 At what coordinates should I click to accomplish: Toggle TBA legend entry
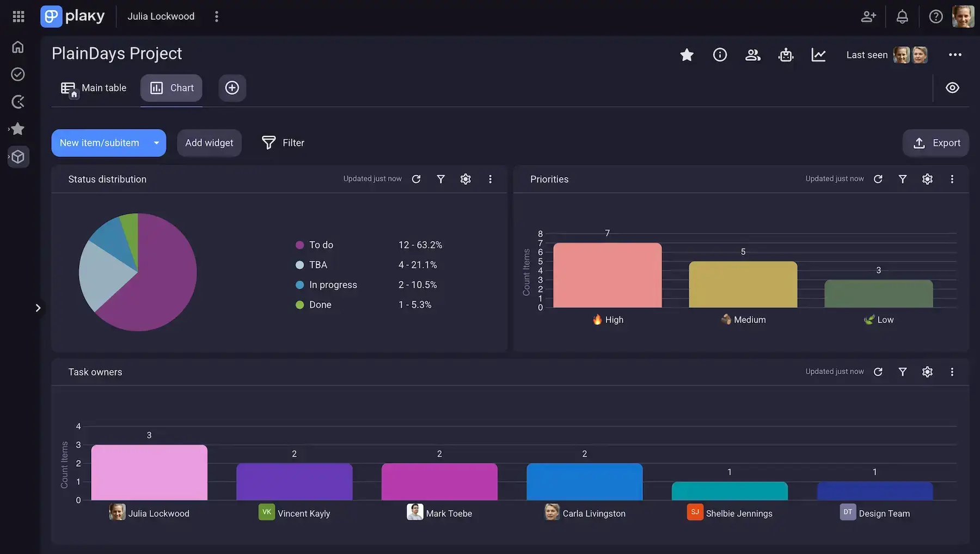point(311,265)
